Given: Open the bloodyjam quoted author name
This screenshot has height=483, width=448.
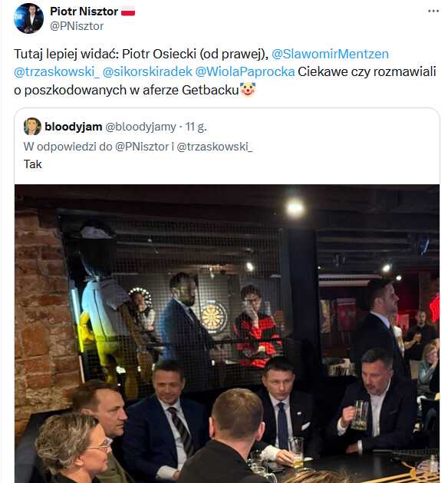Looking at the screenshot, I should click(73, 127).
